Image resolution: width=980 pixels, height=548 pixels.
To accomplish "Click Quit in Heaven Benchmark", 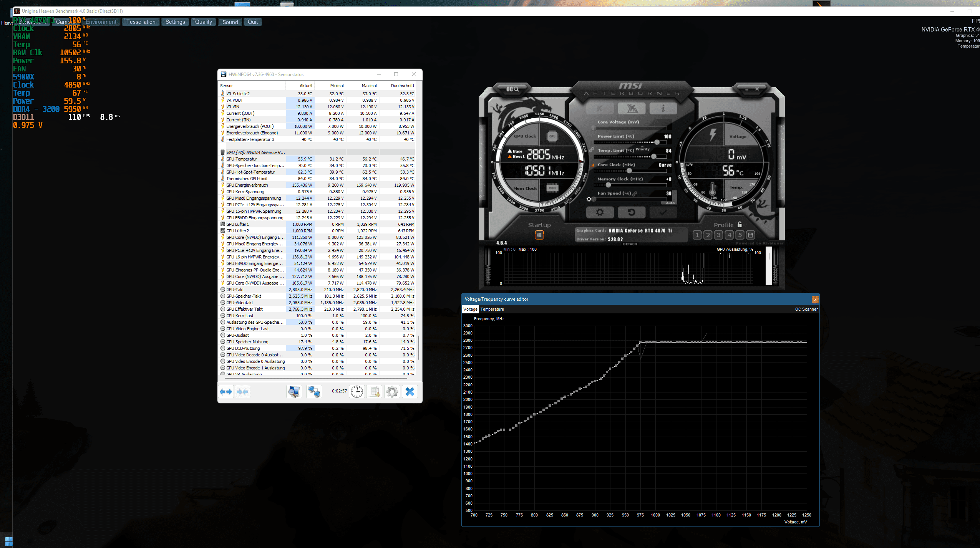I will 253,22.
